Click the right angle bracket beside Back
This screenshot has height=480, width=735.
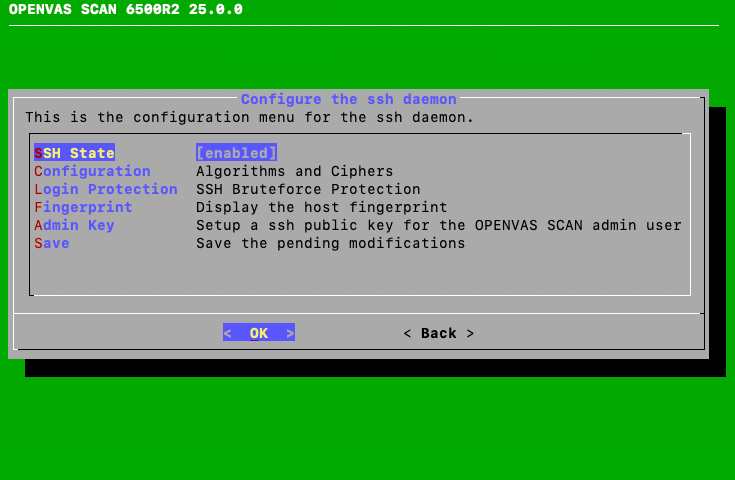(x=470, y=333)
